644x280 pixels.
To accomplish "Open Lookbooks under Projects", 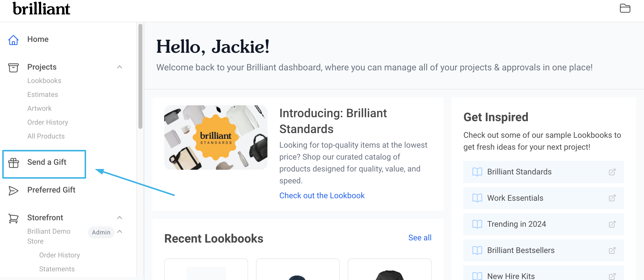I will 44,81.
